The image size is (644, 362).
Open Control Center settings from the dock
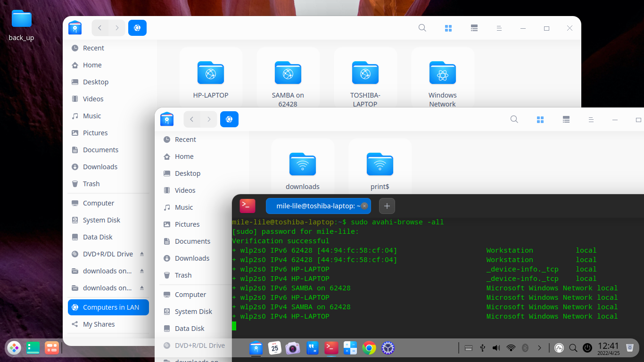(x=388, y=348)
